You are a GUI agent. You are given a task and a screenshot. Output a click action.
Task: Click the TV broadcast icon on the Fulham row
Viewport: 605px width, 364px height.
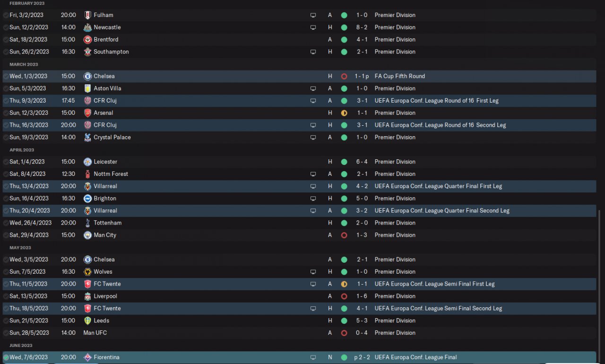click(313, 15)
